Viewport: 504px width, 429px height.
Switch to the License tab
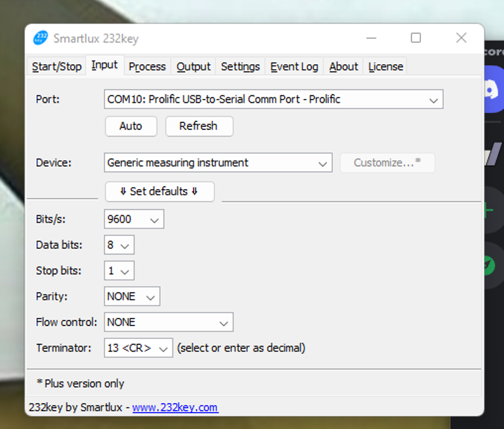[385, 66]
